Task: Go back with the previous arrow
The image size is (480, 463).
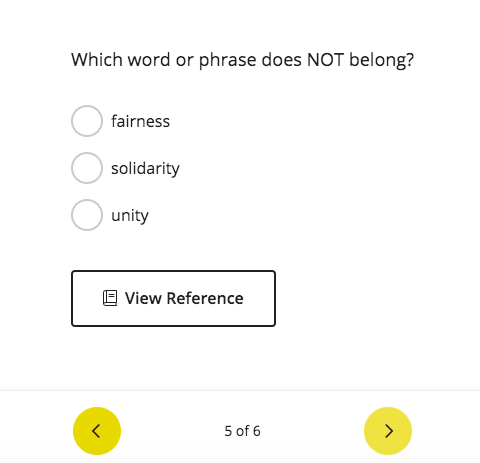Action: point(97,431)
